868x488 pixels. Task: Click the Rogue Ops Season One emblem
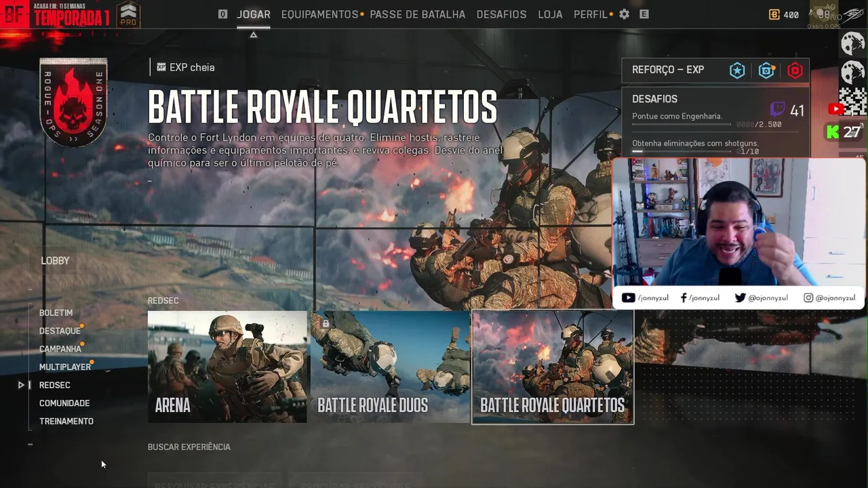[x=73, y=103]
